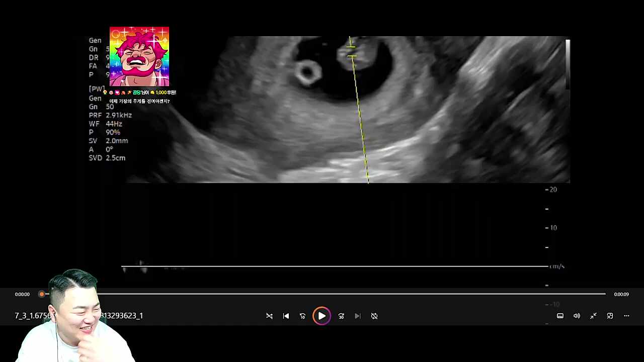Click the pink-haired cartoon avatar
The image size is (644, 362).
pyautogui.click(x=139, y=56)
